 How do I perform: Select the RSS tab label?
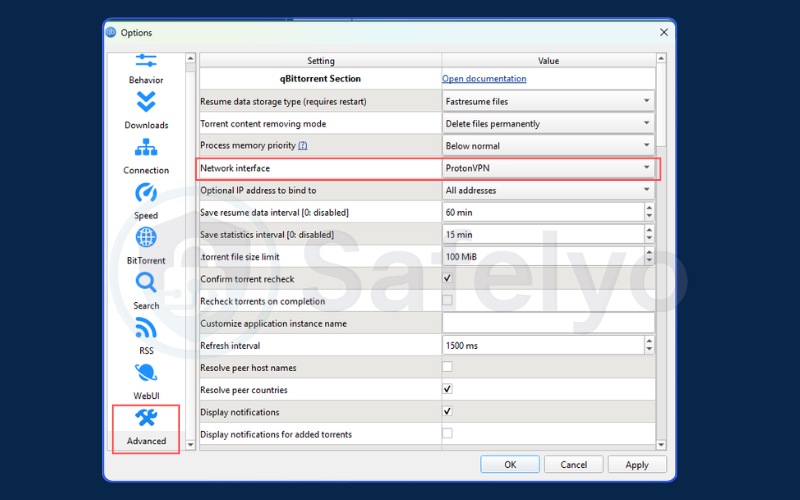(146, 351)
